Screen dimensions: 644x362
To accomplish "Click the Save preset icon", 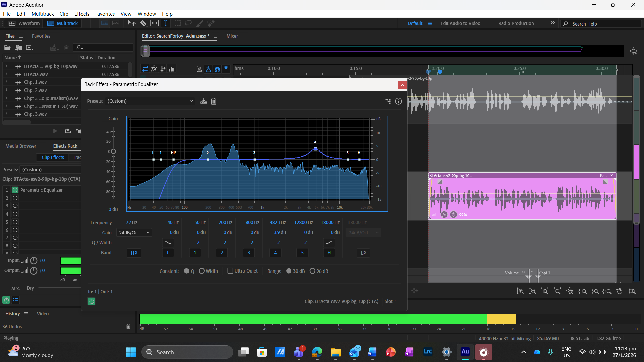I will pyautogui.click(x=204, y=101).
